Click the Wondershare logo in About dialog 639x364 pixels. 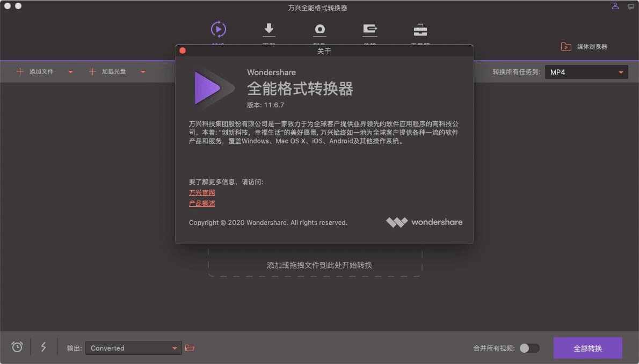pos(424,222)
